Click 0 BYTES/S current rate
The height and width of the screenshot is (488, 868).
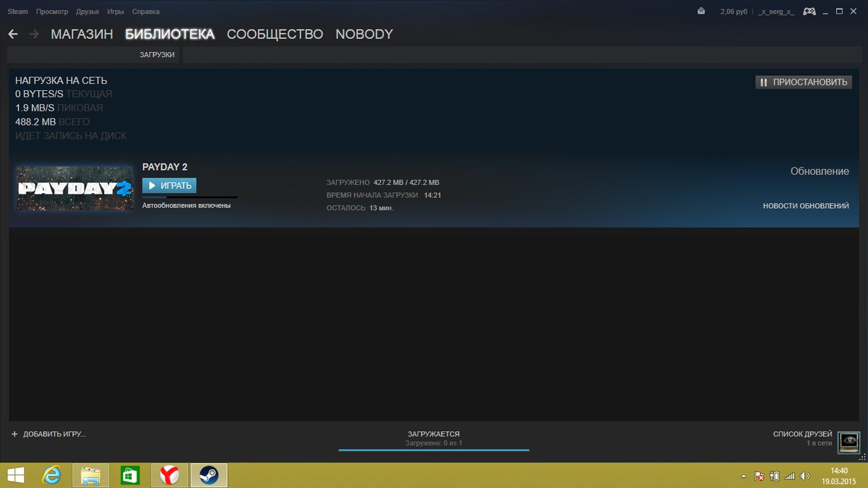point(39,94)
